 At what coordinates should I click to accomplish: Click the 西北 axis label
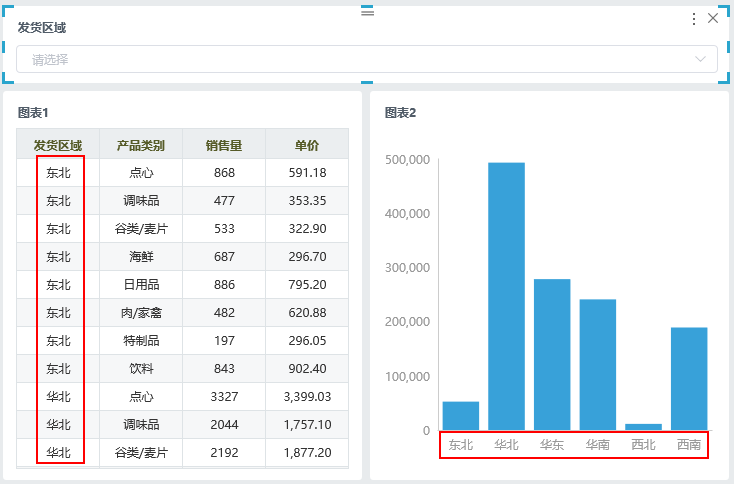pyautogui.click(x=644, y=444)
